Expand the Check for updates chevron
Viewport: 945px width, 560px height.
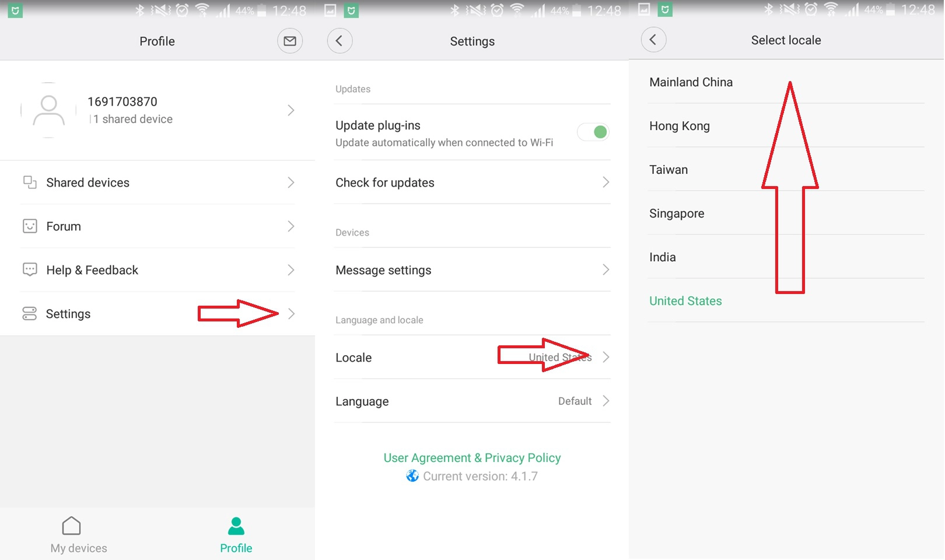[x=606, y=183]
